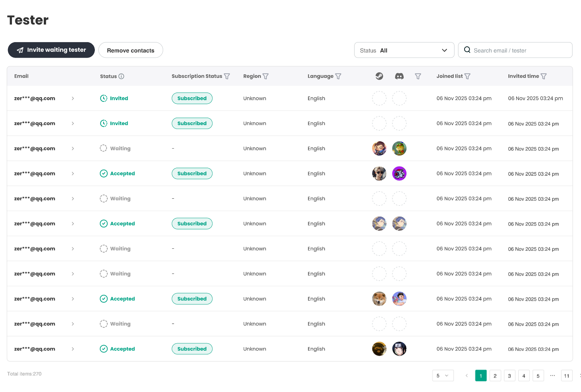Go to page 2
The height and width of the screenshot is (392, 581).
tap(495, 376)
